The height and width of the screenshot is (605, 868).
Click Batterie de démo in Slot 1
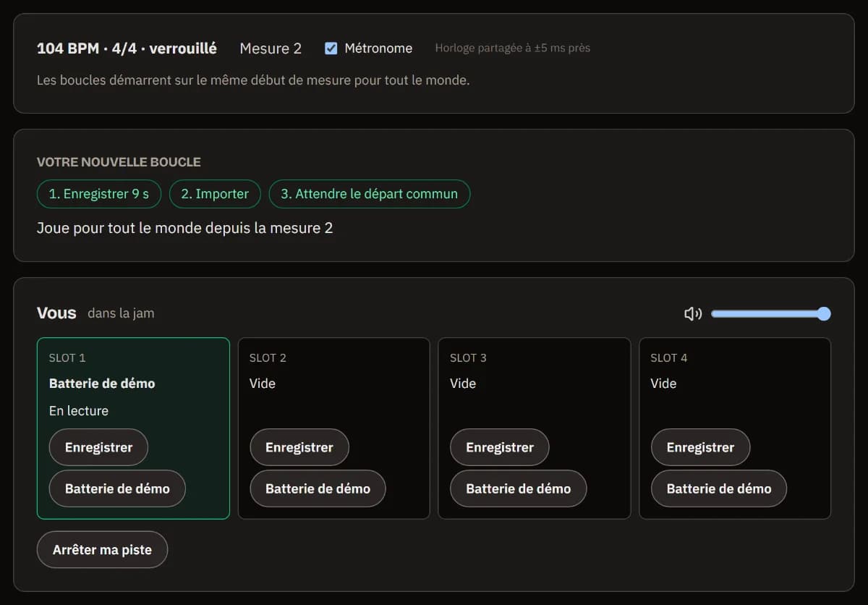pos(117,488)
